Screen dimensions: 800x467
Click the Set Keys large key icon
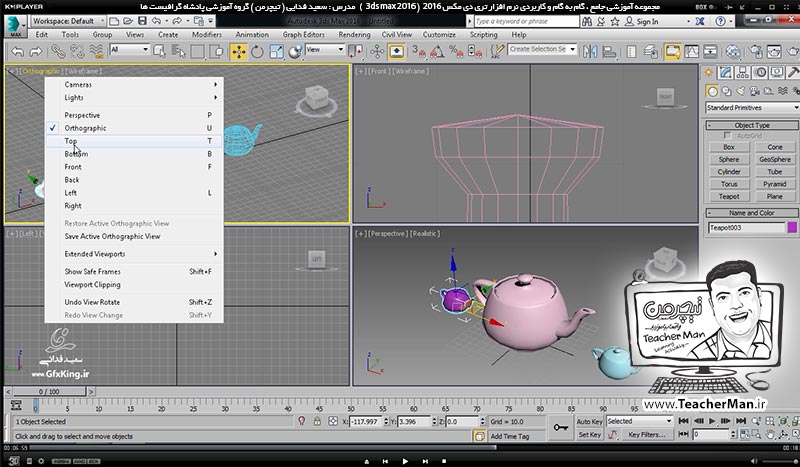tap(561, 428)
